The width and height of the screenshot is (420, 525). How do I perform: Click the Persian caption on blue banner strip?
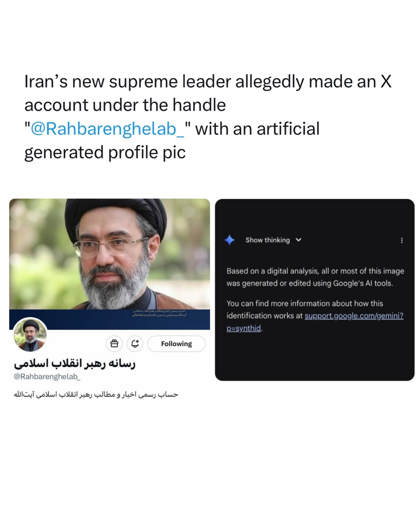tap(159, 313)
